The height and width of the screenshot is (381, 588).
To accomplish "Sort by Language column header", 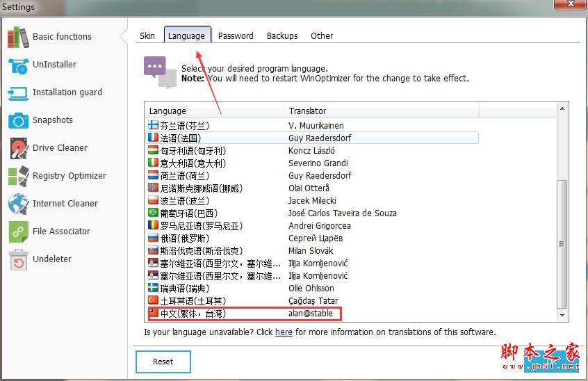I will pyautogui.click(x=215, y=111).
